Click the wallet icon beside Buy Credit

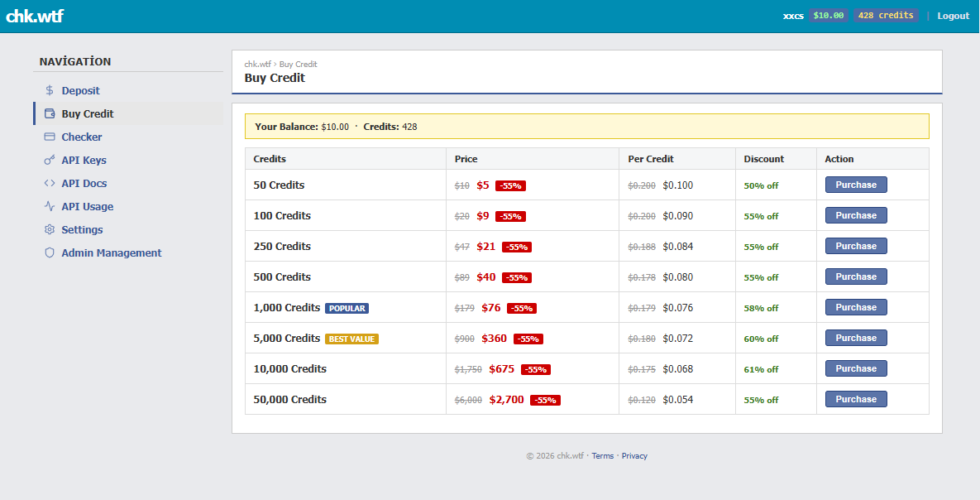pos(50,114)
